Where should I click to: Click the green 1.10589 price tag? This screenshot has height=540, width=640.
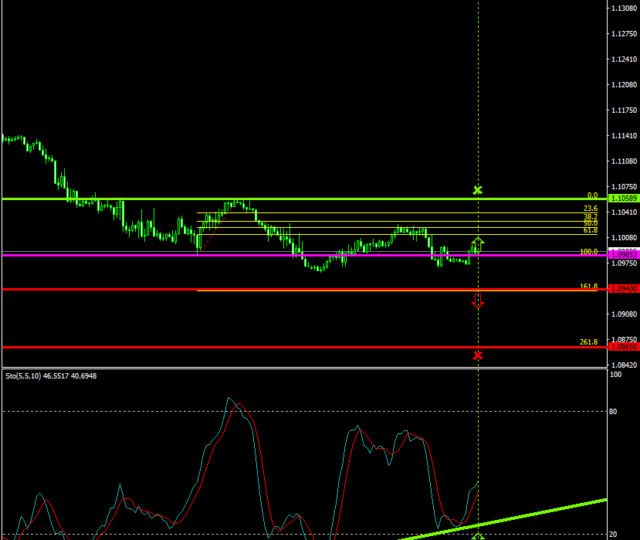(x=622, y=200)
